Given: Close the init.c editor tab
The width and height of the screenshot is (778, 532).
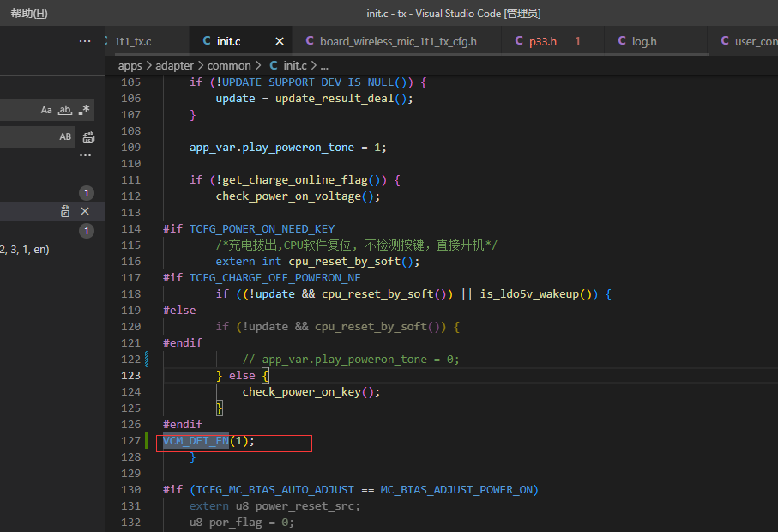Looking at the screenshot, I should 280,42.
